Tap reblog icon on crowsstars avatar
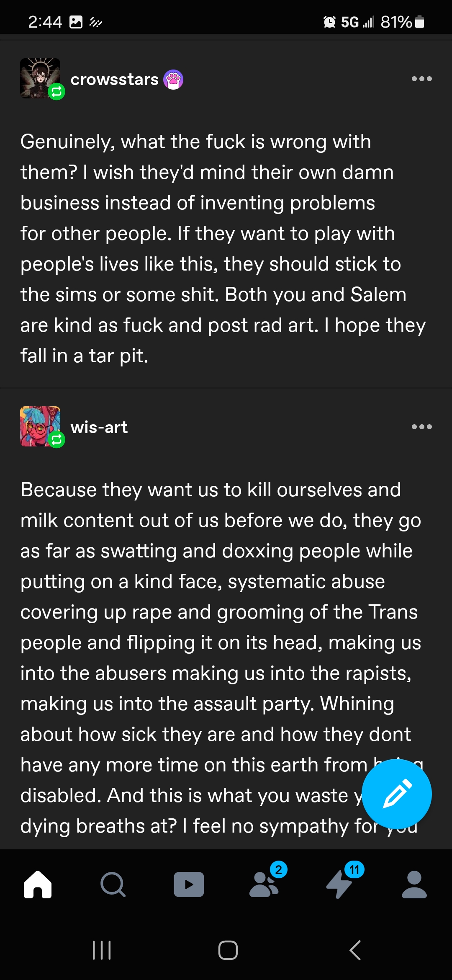 [x=56, y=91]
